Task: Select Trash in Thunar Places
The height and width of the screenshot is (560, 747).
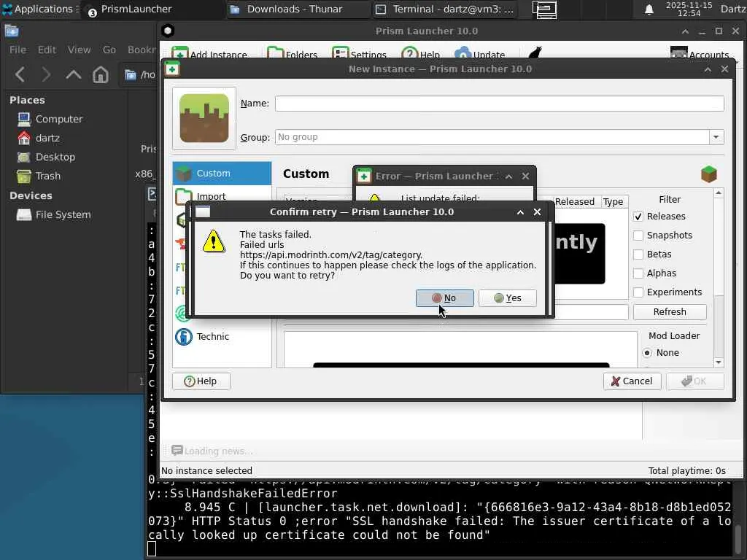Action: click(48, 176)
